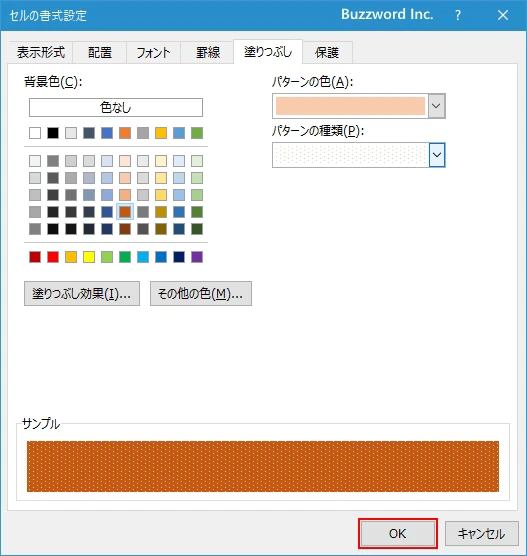Pick the black swatch in theme row

pos(53,133)
